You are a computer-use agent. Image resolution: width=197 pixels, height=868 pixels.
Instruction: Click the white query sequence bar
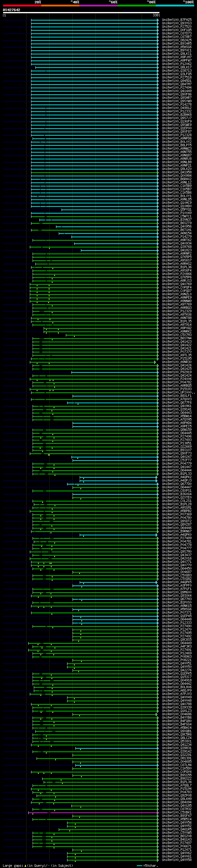coord(81,12)
